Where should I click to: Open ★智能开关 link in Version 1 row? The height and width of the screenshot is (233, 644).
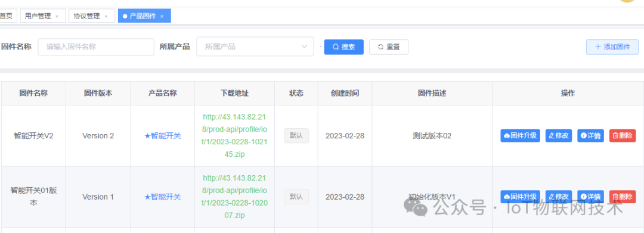[163, 197]
